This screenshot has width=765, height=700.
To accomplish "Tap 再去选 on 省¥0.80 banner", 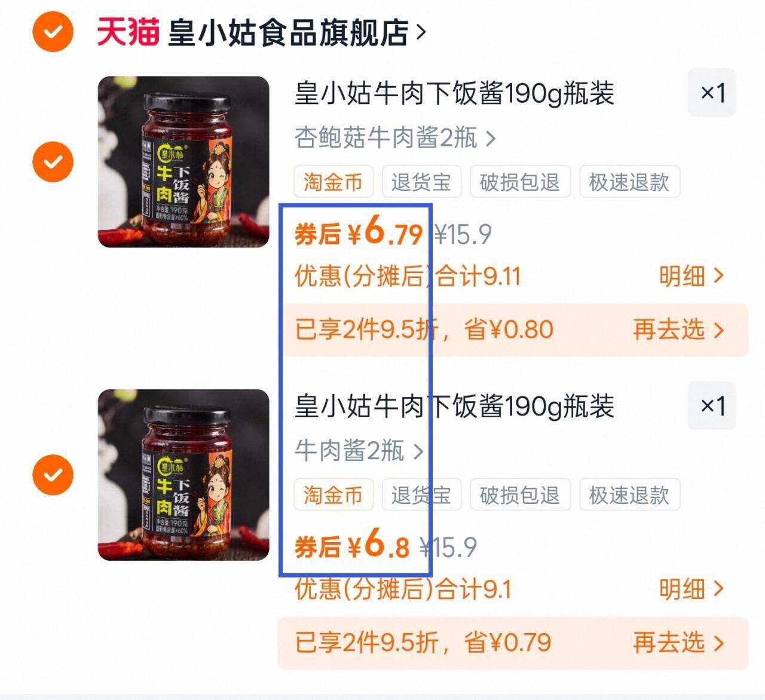I will click(x=678, y=330).
